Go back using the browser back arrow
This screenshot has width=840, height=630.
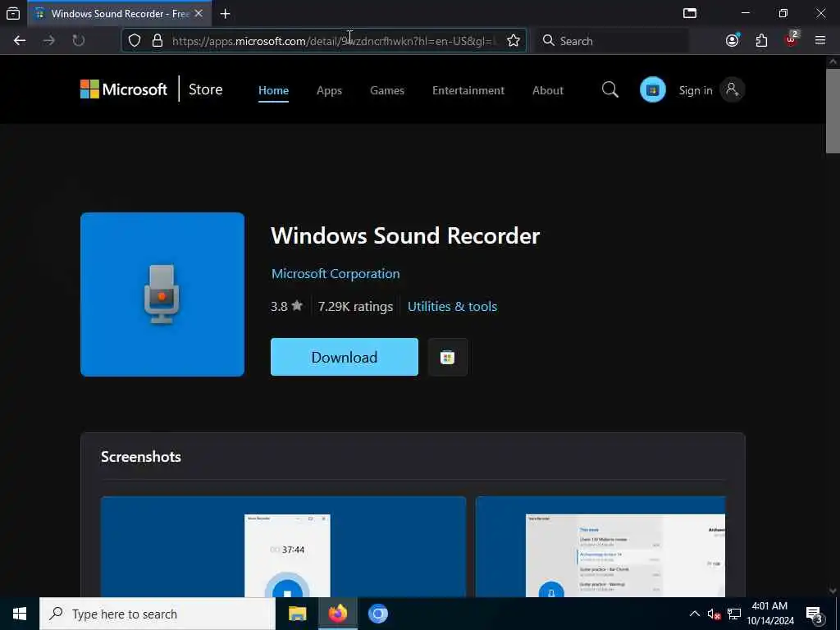tap(20, 41)
